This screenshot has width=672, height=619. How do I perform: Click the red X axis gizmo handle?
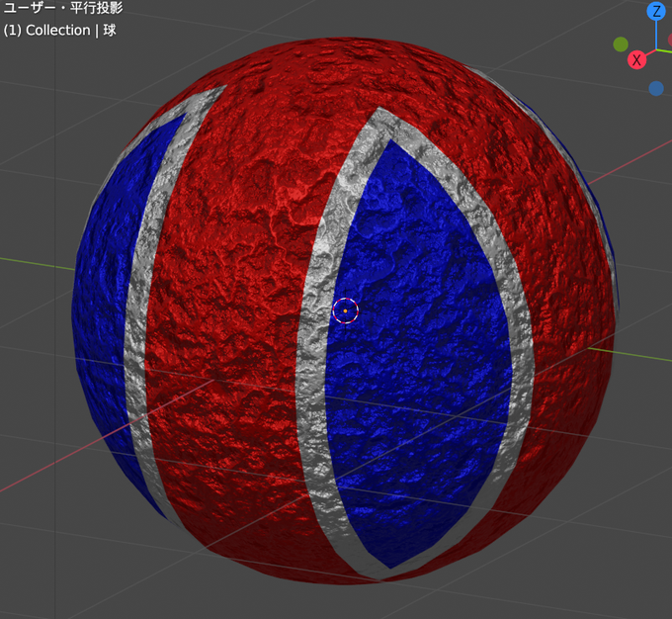(636, 59)
